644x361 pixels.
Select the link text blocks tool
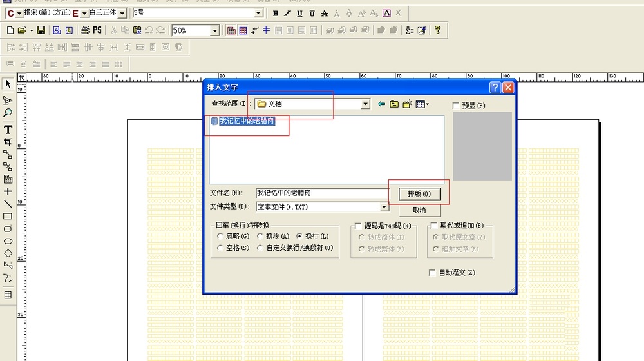(x=8, y=154)
